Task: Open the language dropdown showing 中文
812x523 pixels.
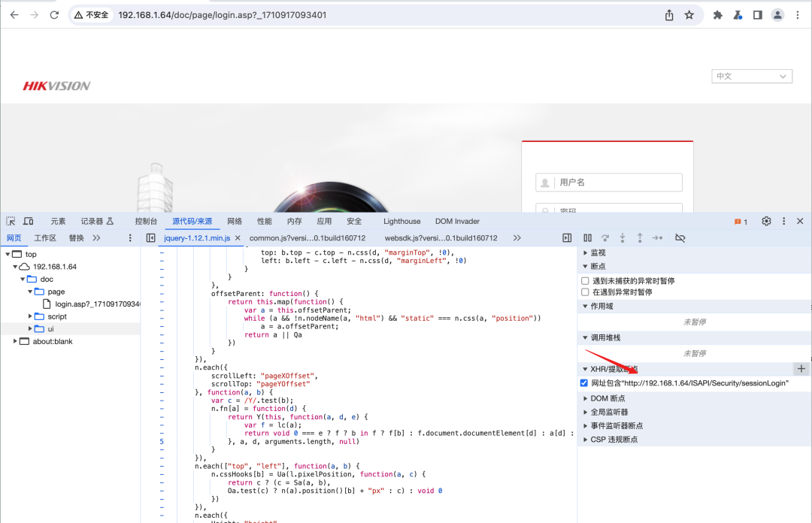Action: point(751,76)
